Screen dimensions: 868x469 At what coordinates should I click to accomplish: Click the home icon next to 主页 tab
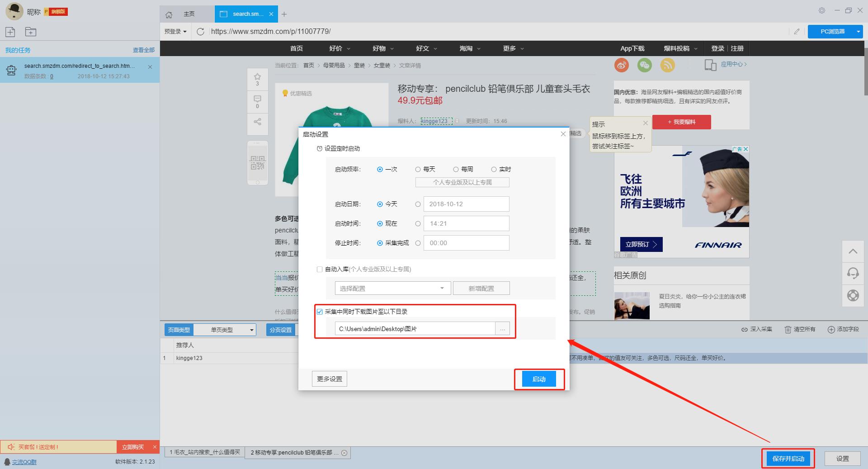pyautogui.click(x=169, y=14)
